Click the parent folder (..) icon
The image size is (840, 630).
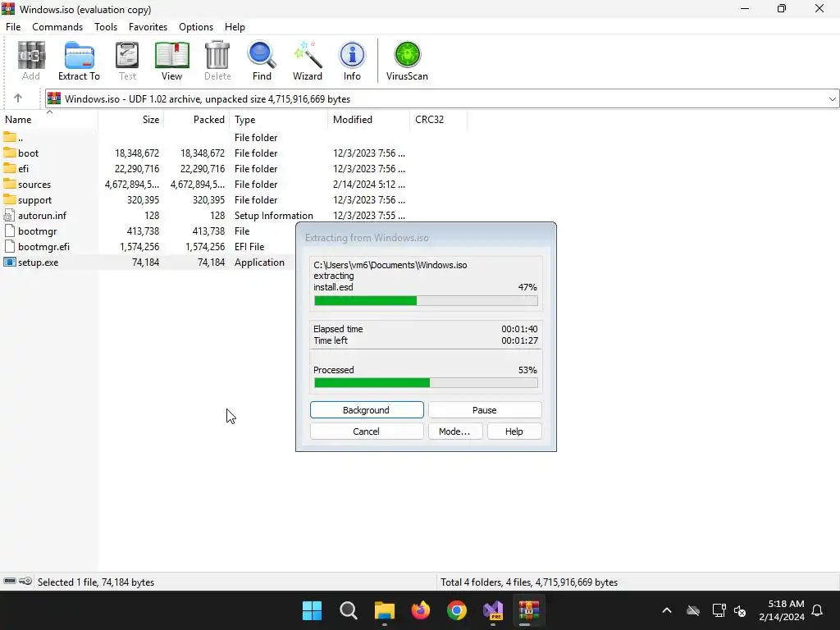10,137
